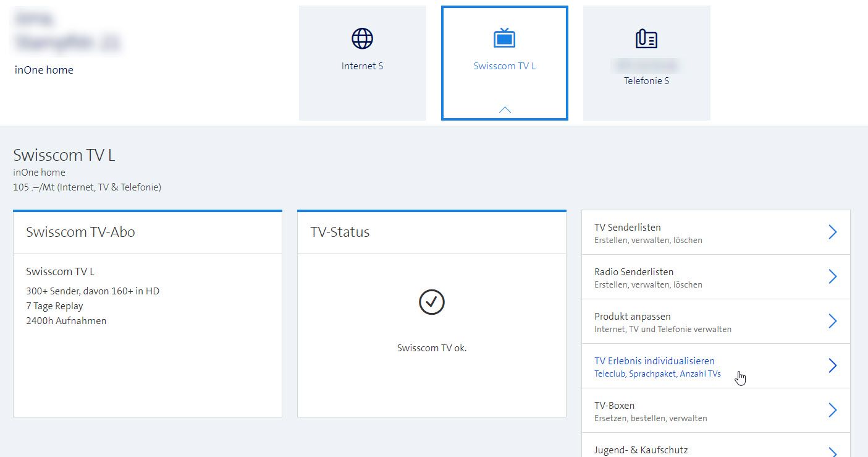
Task: Open TV Senderlisten via its arrow
Action: (x=832, y=232)
